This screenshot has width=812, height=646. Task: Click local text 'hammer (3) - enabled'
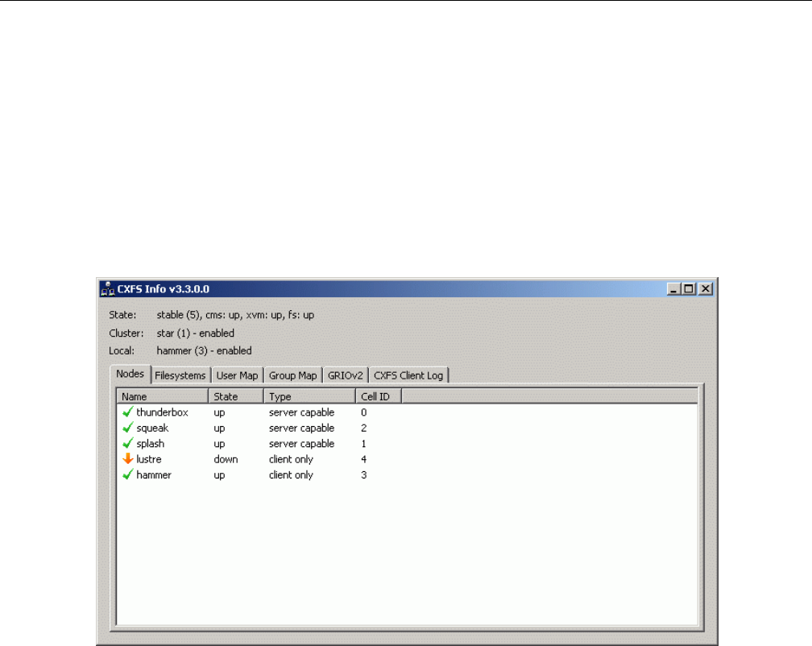click(x=204, y=350)
